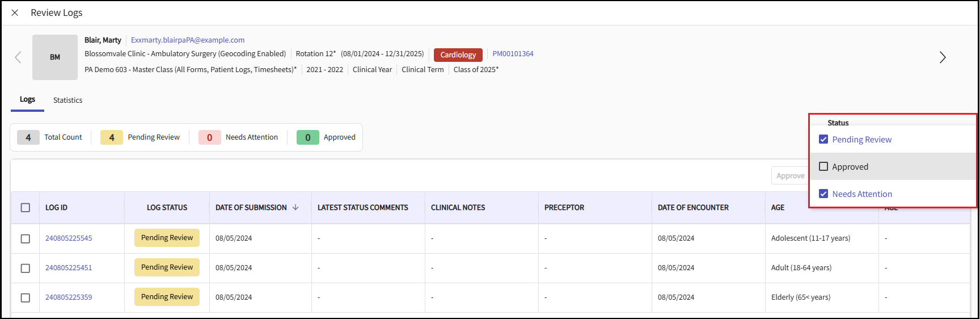Go to previous student with left chevron
The width and height of the screenshot is (980, 319).
(18, 57)
